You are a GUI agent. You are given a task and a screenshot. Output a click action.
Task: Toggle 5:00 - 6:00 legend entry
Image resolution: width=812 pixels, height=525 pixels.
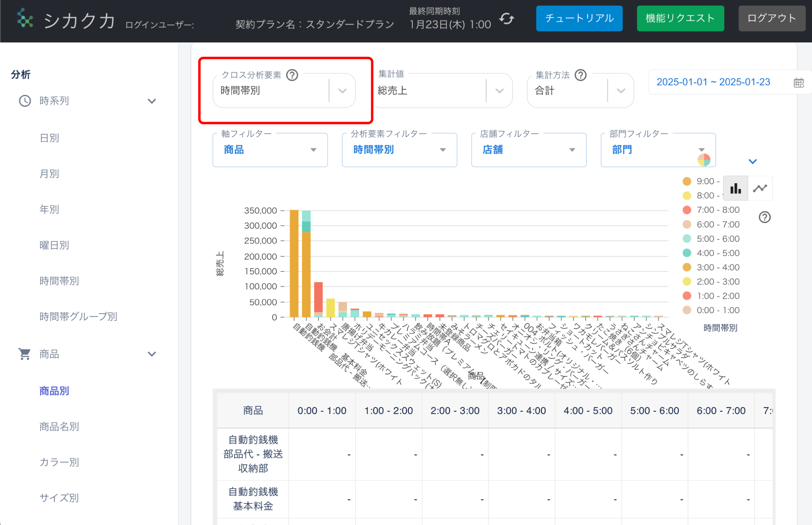point(711,239)
